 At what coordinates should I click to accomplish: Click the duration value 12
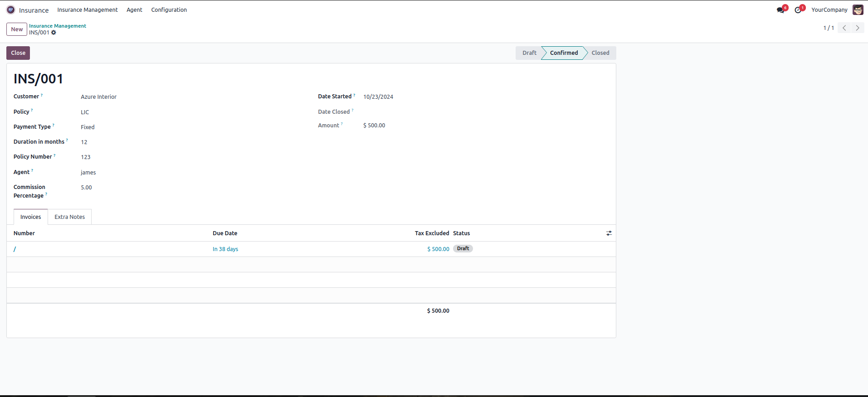(84, 142)
